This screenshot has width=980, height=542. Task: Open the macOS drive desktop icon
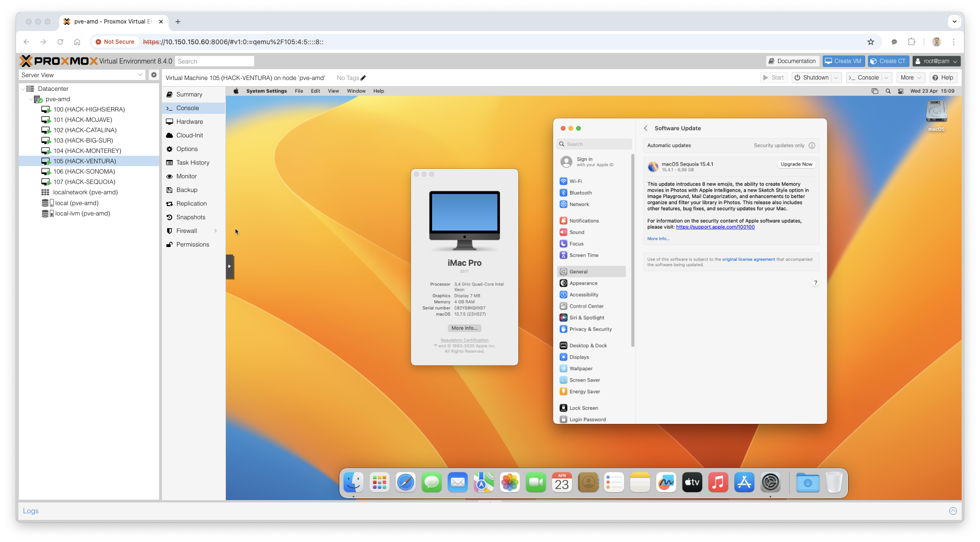(x=936, y=113)
